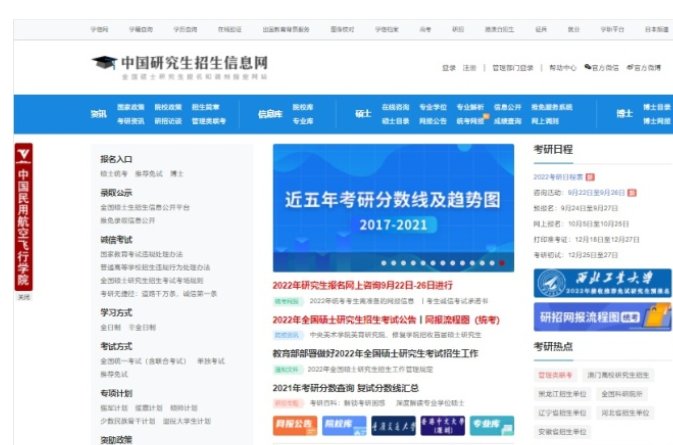The width and height of the screenshot is (673, 445).
Task: Open 复试分数线汇总 headline
Action: 388,388
